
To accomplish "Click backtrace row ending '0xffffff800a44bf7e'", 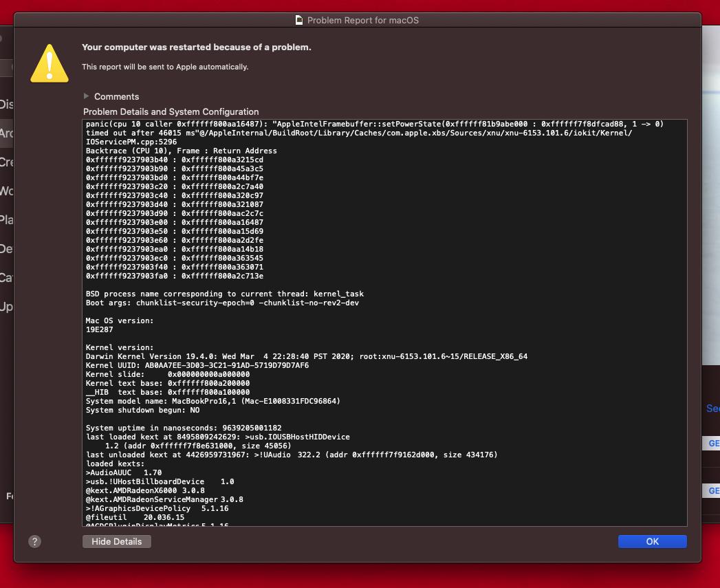I will click(x=175, y=178).
